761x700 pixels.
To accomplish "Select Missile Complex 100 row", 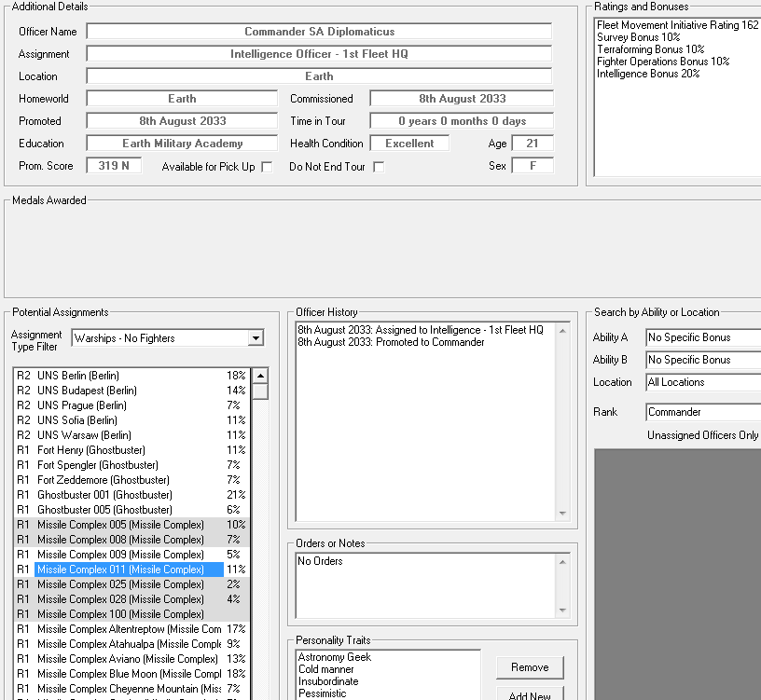I will point(131,614).
